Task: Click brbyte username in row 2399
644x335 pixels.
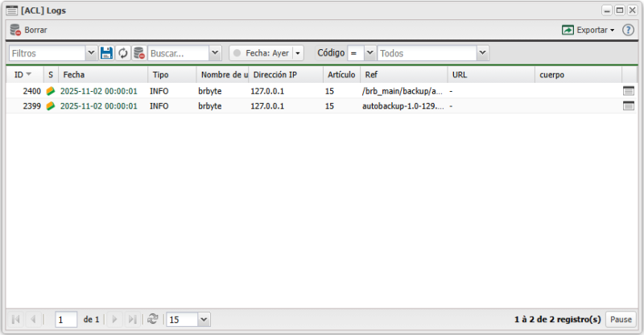Action: pos(210,106)
